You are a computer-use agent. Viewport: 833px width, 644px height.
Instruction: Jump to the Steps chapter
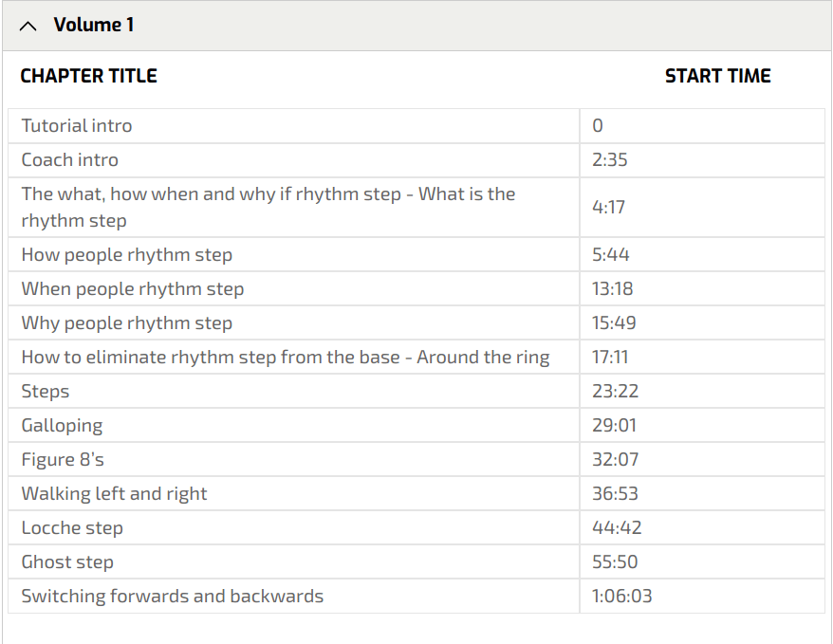pyautogui.click(x=46, y=392)
